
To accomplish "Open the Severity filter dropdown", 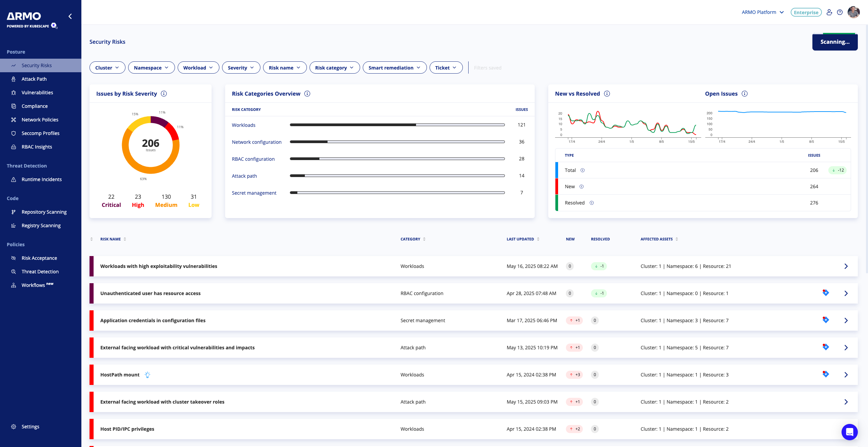I will (x=241, y=68).
